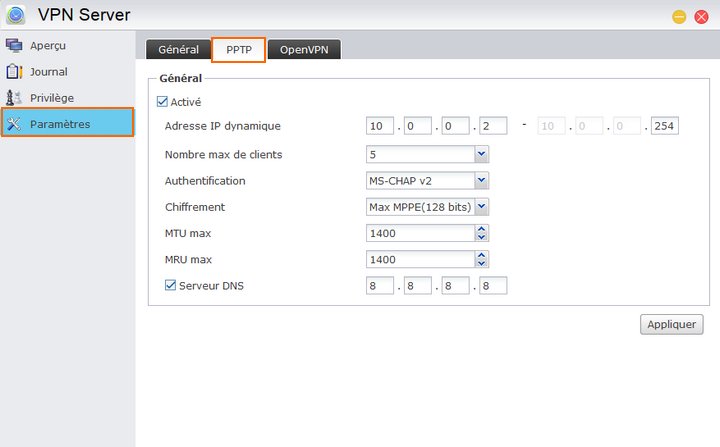This screenshot has height=447, width=720.
Task: Click the second DNS server octet field
Action: [417, 286]
